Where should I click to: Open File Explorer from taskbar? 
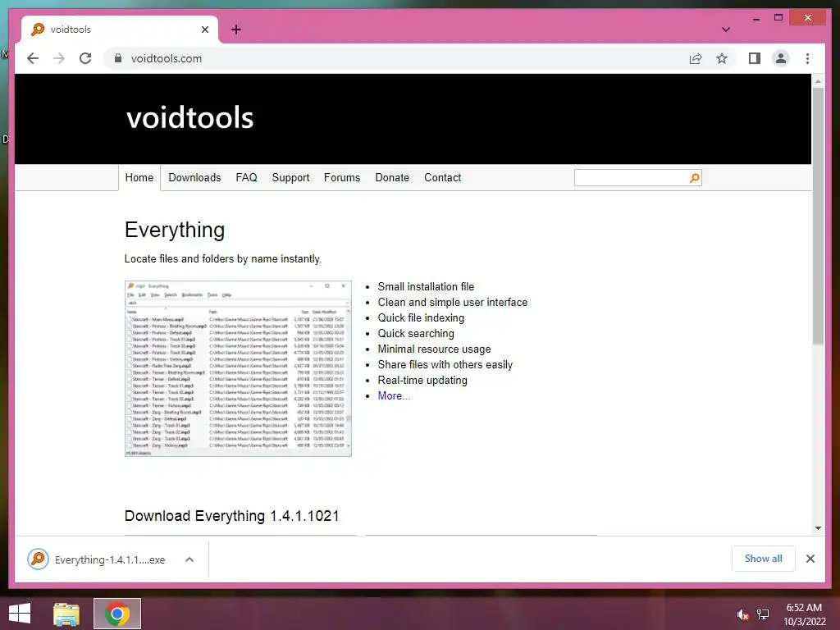point(66,614)
